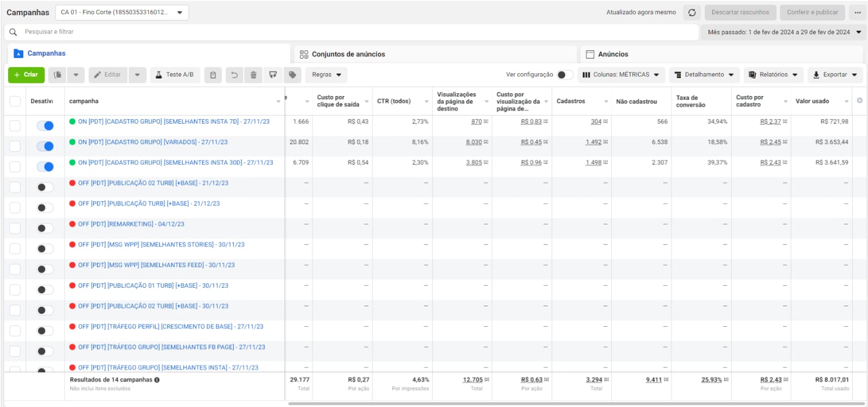Switch to the Conjuntos de anúncios tab
The image size is (868, 407).
348,54
